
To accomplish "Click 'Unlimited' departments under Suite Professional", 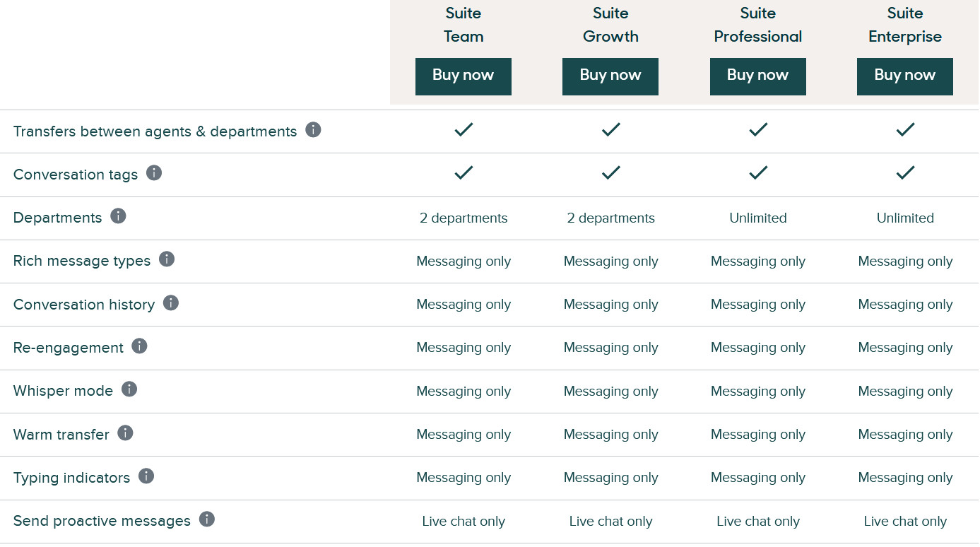I will (758, 218).
